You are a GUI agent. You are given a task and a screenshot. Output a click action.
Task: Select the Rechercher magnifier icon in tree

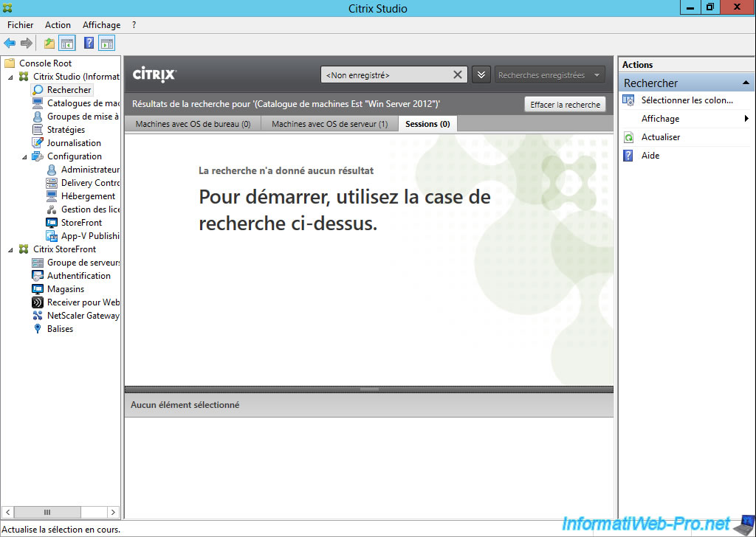(x=38, y=90)
